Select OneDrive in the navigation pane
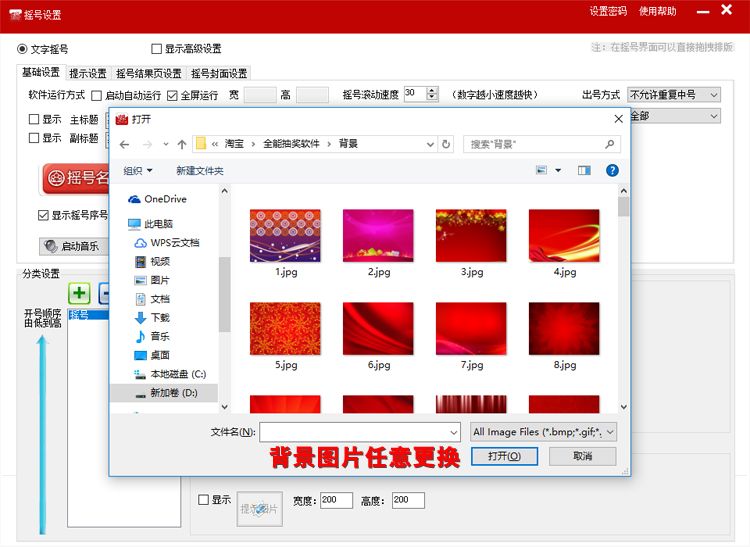 (165, 199)
